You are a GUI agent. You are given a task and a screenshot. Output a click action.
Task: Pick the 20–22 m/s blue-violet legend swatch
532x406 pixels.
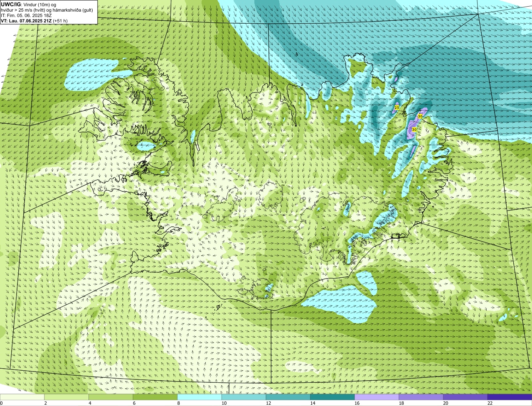[x=465, y=397]
